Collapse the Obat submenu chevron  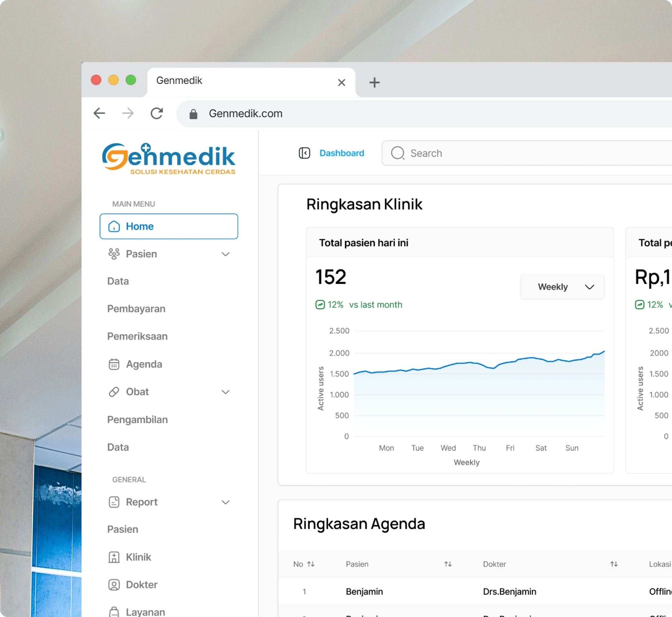[226, 392]
